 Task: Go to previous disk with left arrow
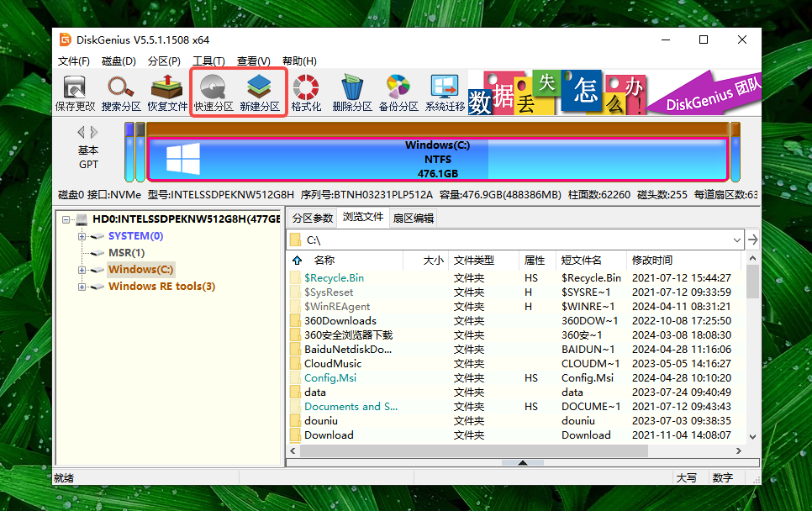coord(82,132)
